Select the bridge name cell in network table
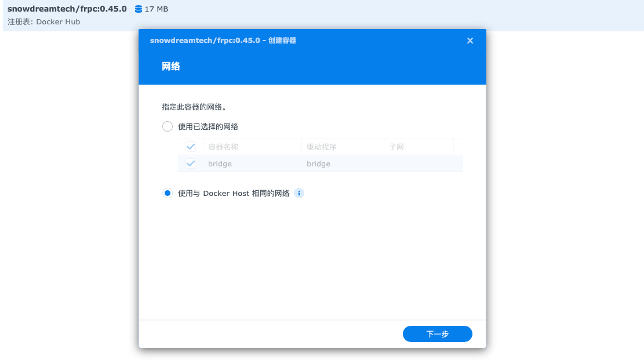The width and height of the screenshot is (644, 360). coord(220,164)
